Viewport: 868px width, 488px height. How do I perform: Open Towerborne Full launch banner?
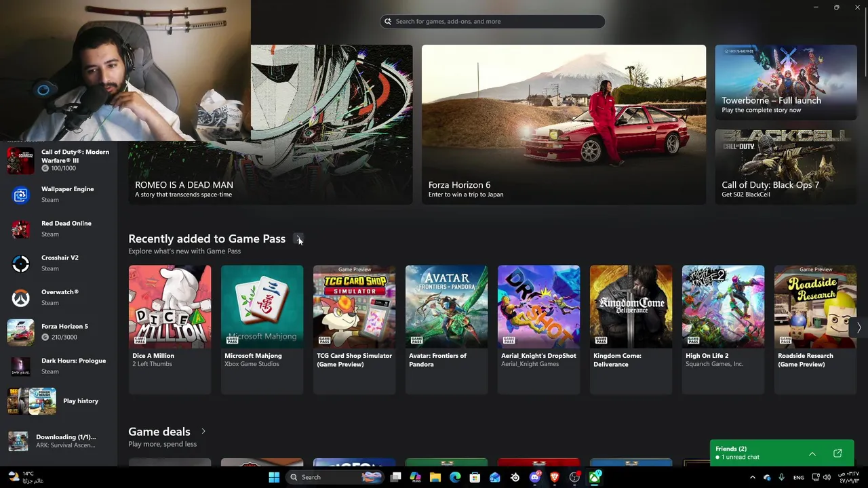tap(786, 82)
